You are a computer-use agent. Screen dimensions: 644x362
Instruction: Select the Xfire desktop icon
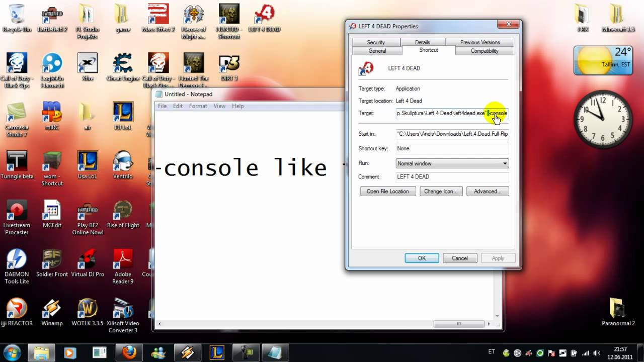click(x=87, y=67)
